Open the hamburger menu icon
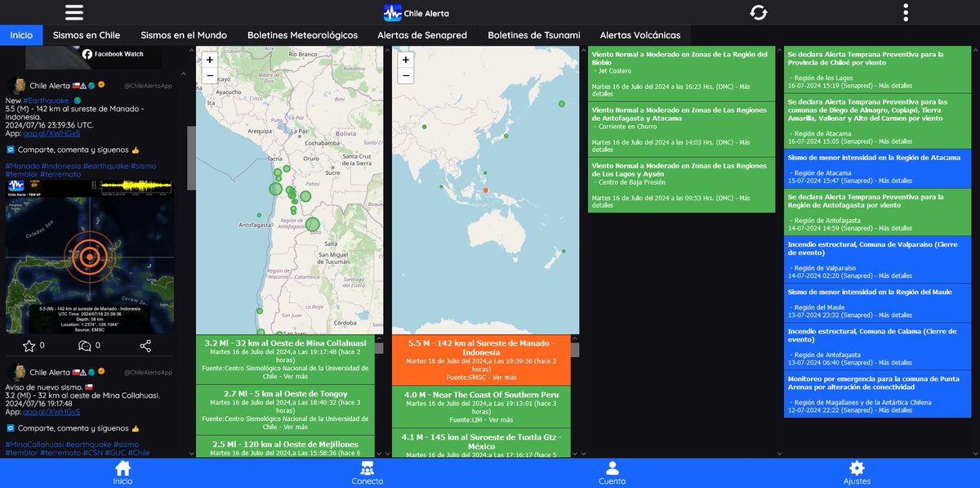980x488 pixels. (x=74, y=12)
